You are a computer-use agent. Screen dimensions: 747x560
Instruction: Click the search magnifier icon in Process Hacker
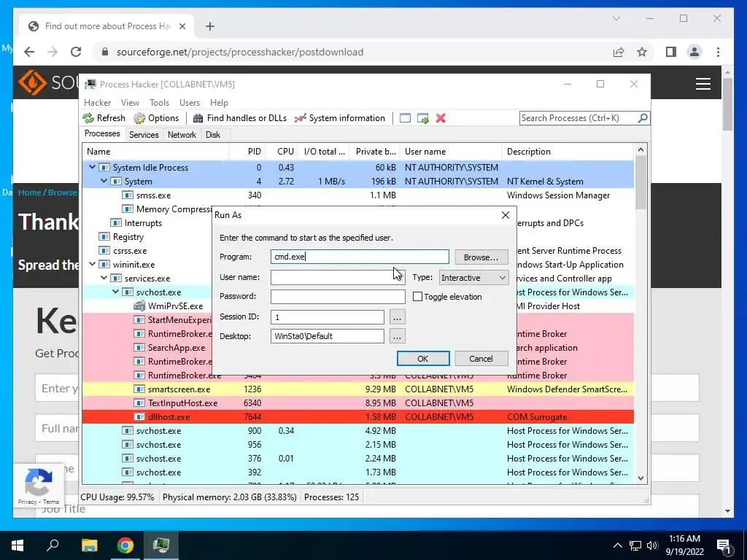tap(643, 117)
